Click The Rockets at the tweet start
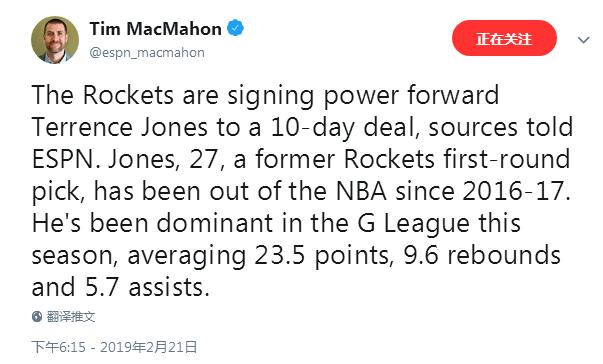603x364 pixels. point(103,95)
